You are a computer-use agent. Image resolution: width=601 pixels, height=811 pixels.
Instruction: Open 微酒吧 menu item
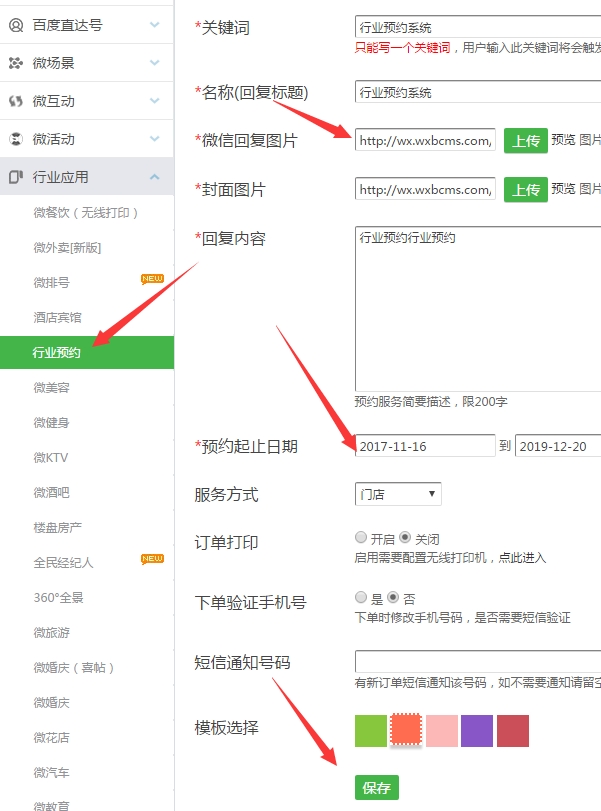[51, 492]
